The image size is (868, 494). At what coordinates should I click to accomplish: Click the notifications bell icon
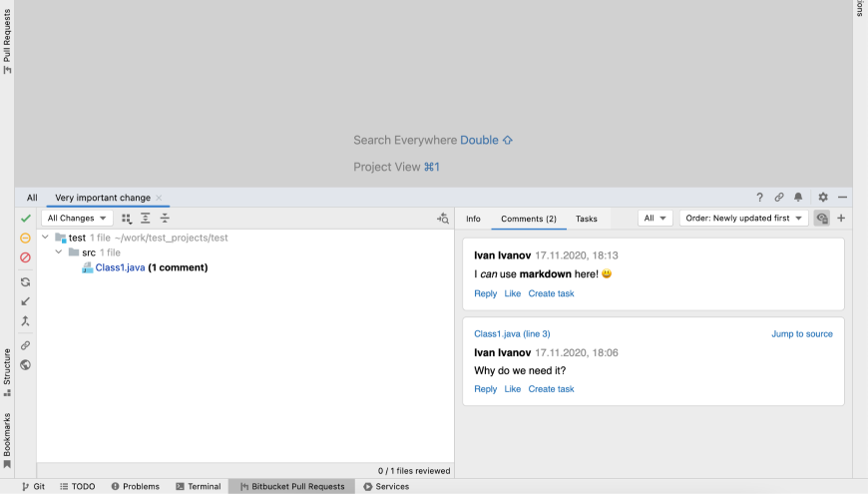click(x=798, y=198)
